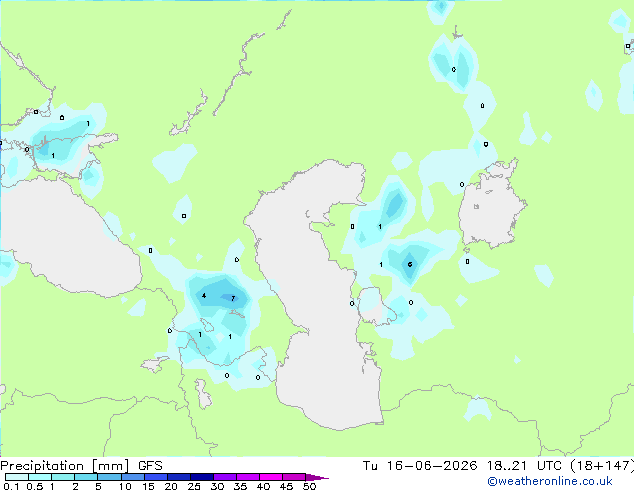
Task: Click the 'GFS' model label
Action: point(150,466)
